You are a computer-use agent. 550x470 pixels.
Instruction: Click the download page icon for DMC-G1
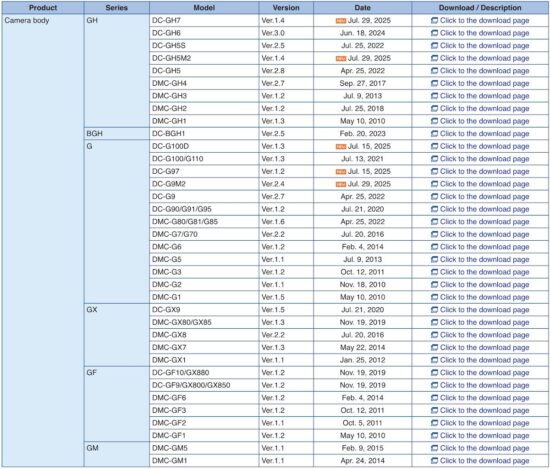pos(434,297)
